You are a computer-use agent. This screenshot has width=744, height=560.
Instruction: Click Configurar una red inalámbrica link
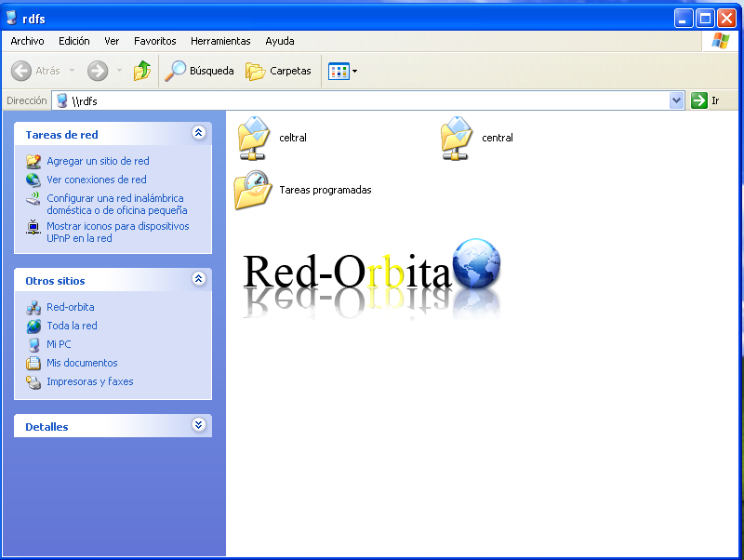point(117,204)
